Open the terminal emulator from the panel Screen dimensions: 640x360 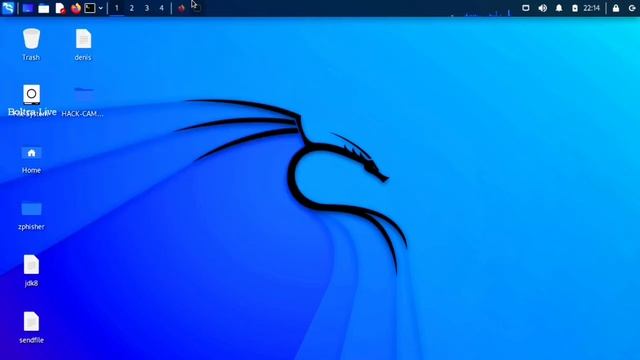[x=90, y=8]
